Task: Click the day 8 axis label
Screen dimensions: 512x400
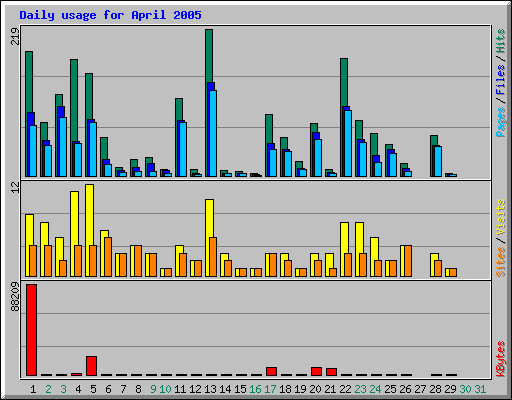Action: pyautogui.click(x=138, y=389)
